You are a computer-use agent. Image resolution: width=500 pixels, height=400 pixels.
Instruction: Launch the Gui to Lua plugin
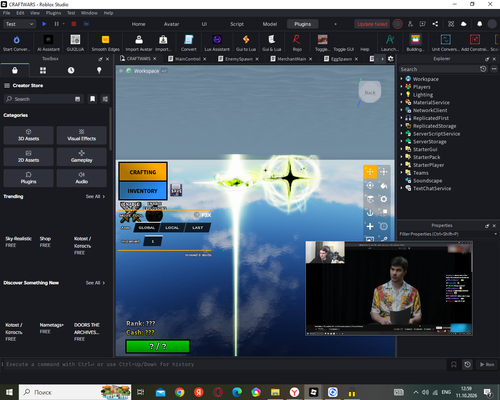coord(246,43)
